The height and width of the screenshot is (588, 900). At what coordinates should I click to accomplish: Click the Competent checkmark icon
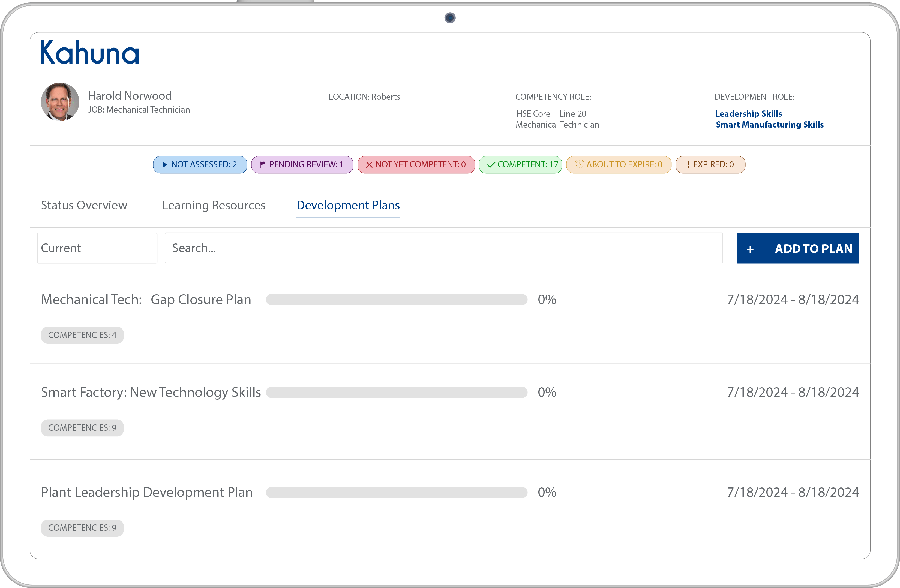pyautogui.click(x=491, y=165)
